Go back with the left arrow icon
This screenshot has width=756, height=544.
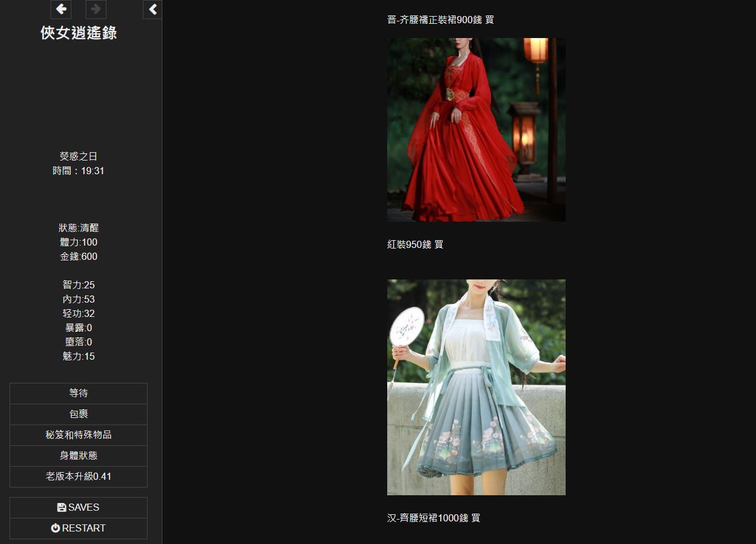pos(61,10)
